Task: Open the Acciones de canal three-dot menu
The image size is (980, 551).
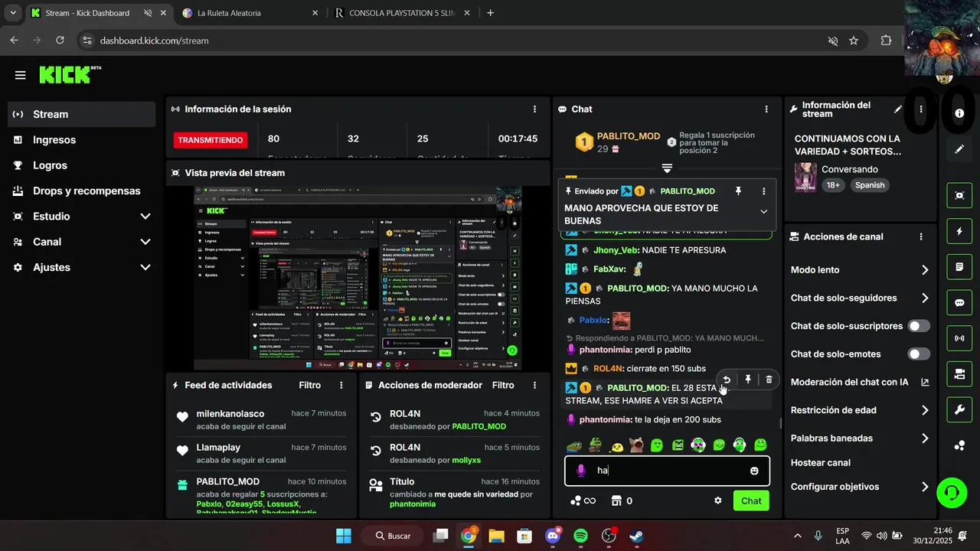Action: pyautogui.click(x=921, y=237)
